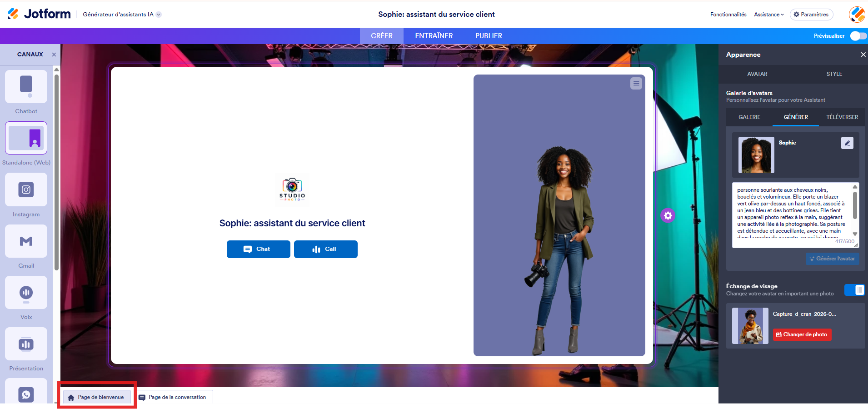Switch to the AVATAR tab
The image size is (868, 409).
757,74
